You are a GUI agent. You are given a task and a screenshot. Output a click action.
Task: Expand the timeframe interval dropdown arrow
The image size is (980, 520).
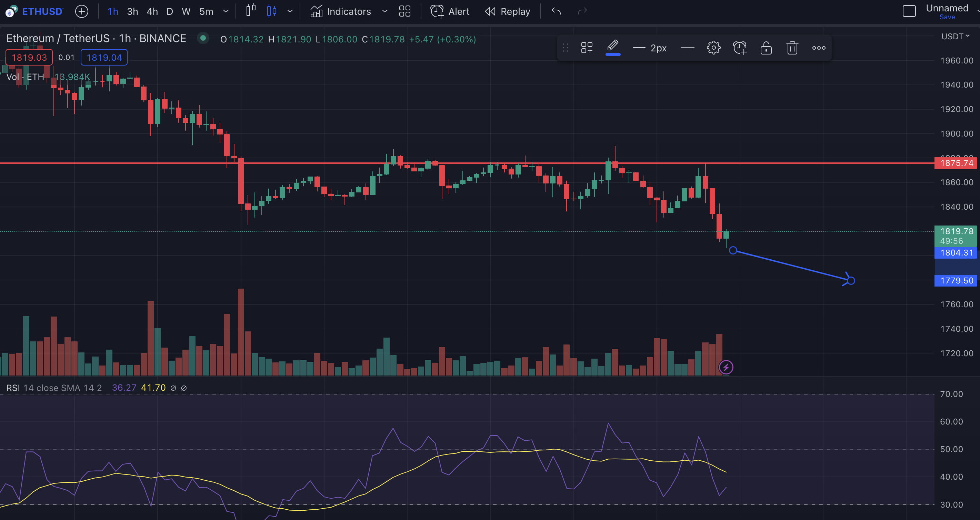tap(226, 11)
